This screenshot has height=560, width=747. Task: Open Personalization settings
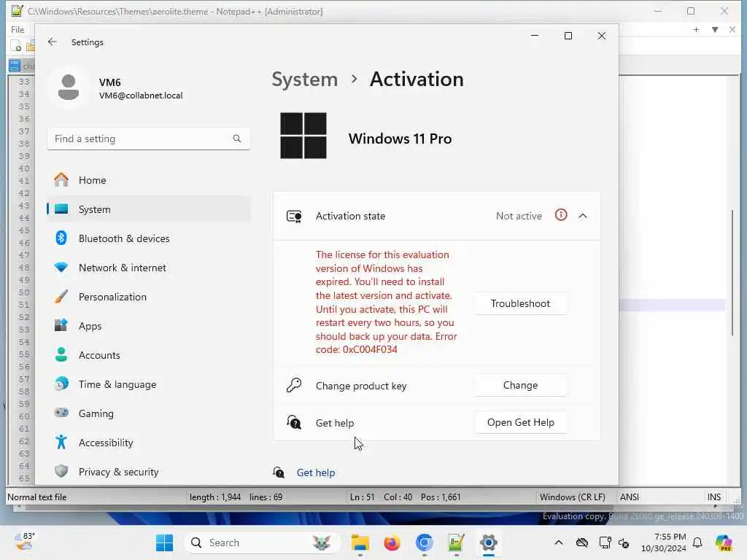click(149, 297)
